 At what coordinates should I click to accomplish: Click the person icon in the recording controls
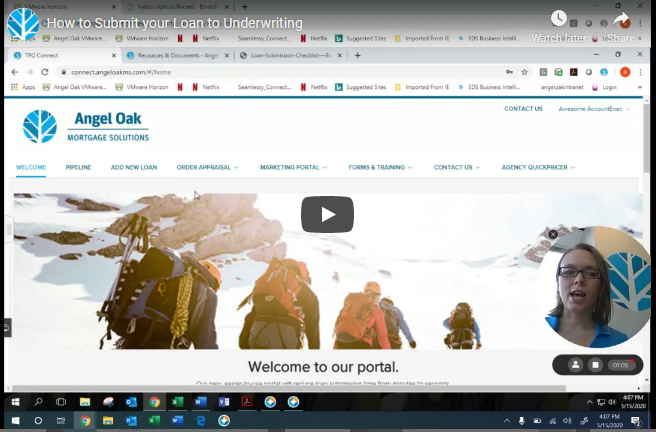[x=576, y=365]
